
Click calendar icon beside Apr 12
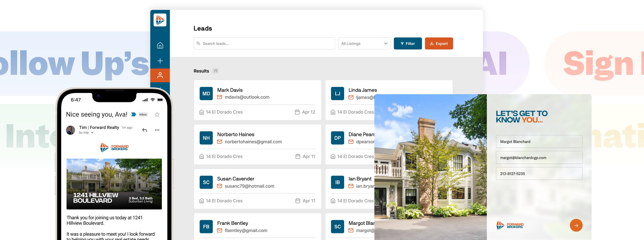(x=297, y=112)
